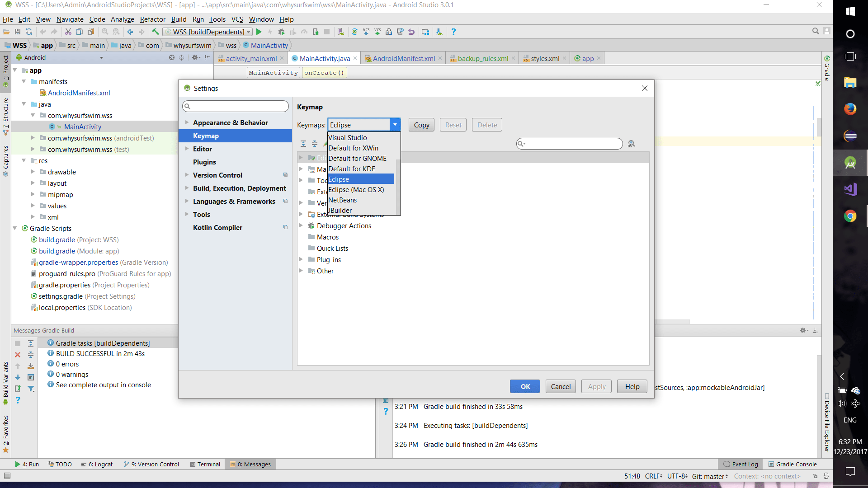868x488 pixels.
Task: Run the WSS buildDependents configuration
Action: 259,32
